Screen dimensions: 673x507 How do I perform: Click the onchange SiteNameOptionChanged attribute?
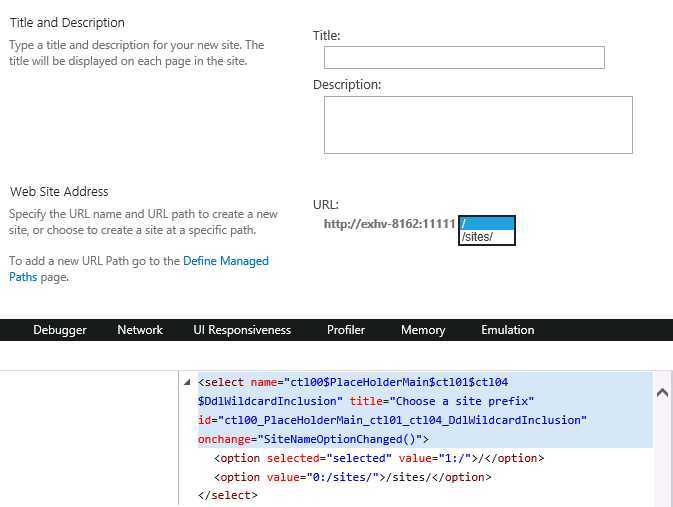click(x=313, y=439)
